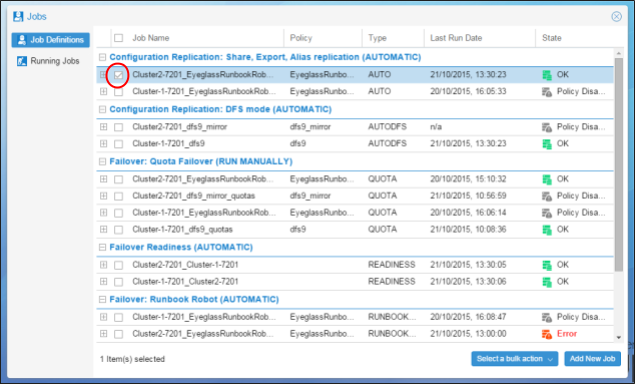Check the Cluster-1-7201 AUTO job checkbox

(x=118, y=92)
